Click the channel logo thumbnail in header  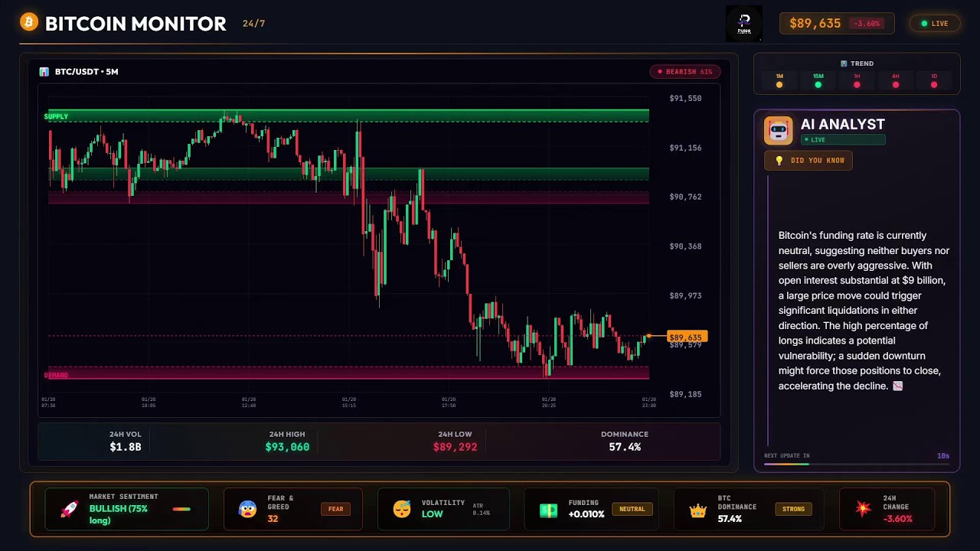pyautogui.click(x=744, y=24)
